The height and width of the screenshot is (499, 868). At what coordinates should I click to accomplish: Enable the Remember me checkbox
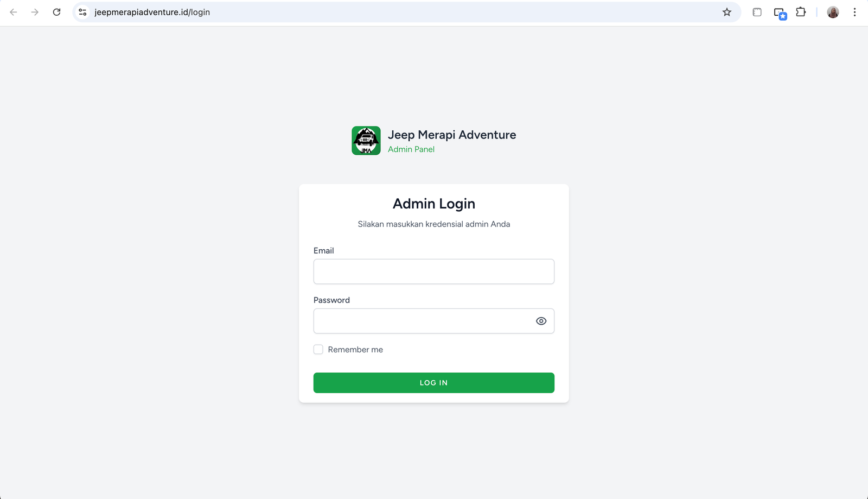pyautogui.click(x=318, y=350)
